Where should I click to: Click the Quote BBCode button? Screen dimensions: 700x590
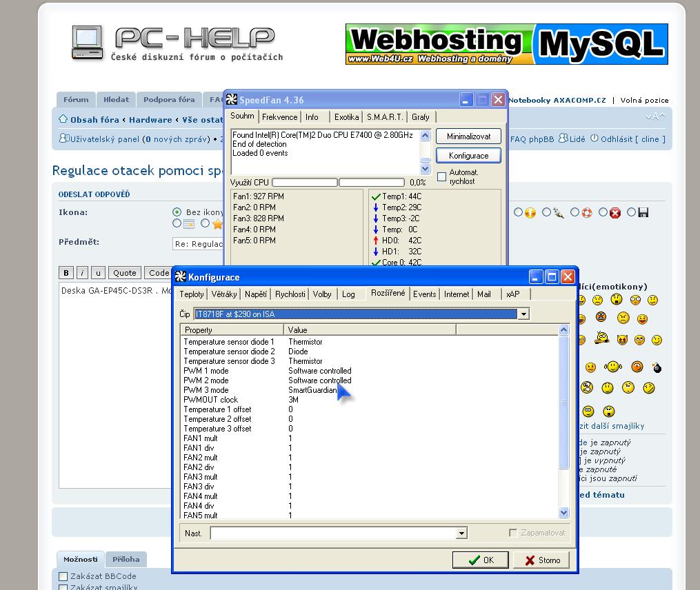(125, 273)
